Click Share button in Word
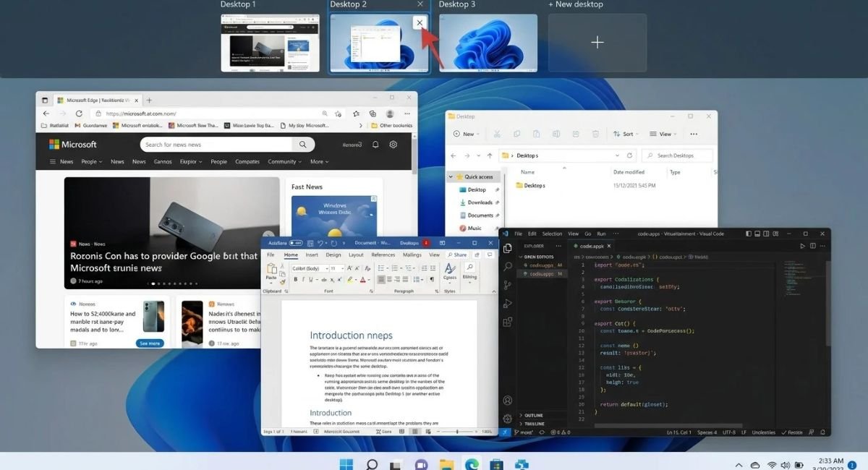Viewport: 868px width, 470px height. pos(457,255)
